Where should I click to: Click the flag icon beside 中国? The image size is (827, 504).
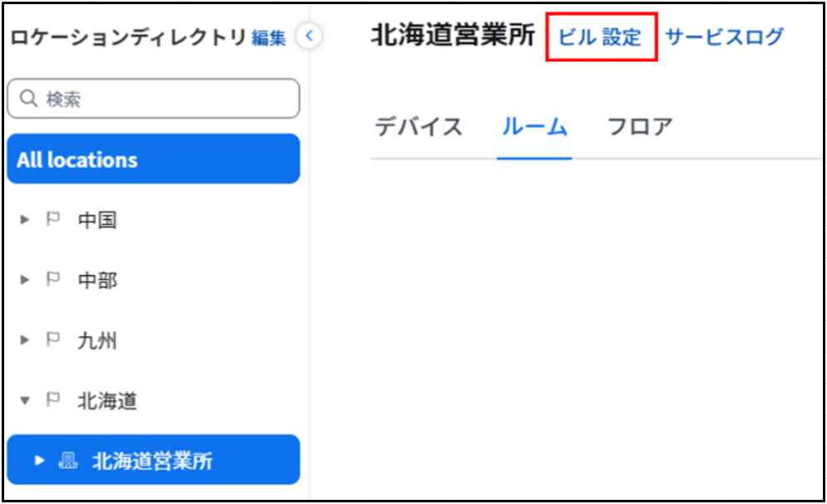52,219
